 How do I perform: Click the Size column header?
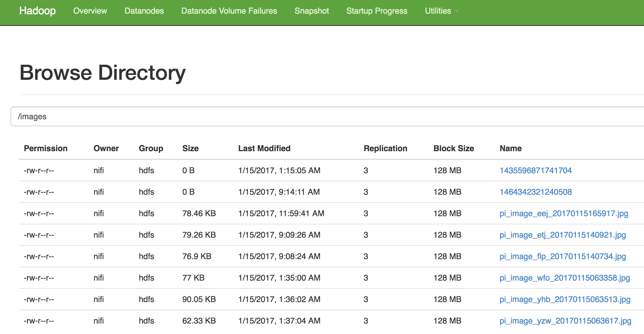190,148
